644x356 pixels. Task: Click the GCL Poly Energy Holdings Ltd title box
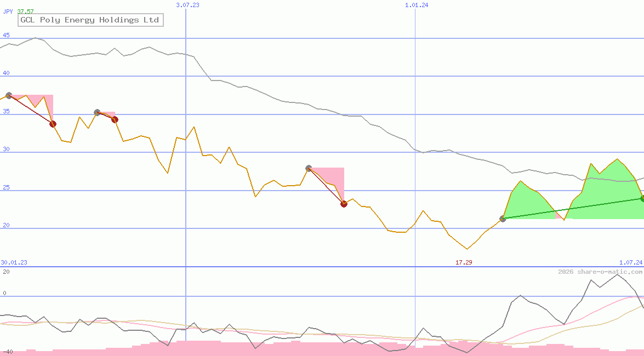[90, 20]
